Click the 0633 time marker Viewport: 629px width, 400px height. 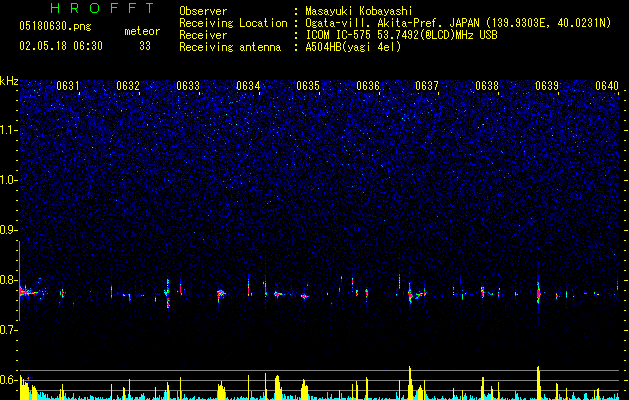click(x=188, y=86)
